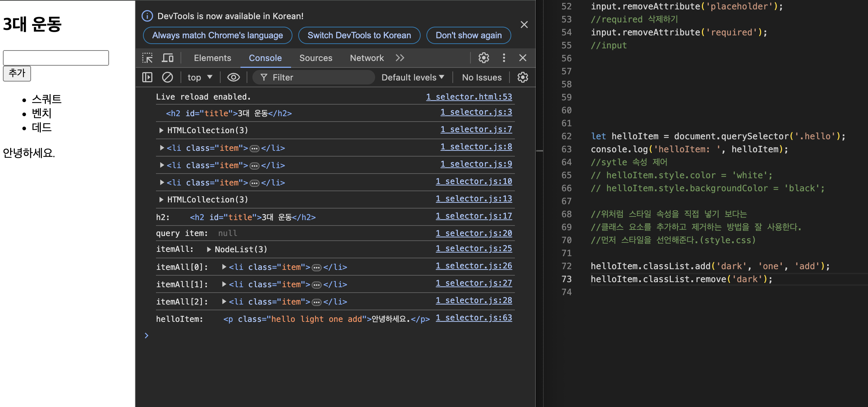868x407 pixels.
Task: Open the DevTools three-dot menu
Action: coord(504,58)
